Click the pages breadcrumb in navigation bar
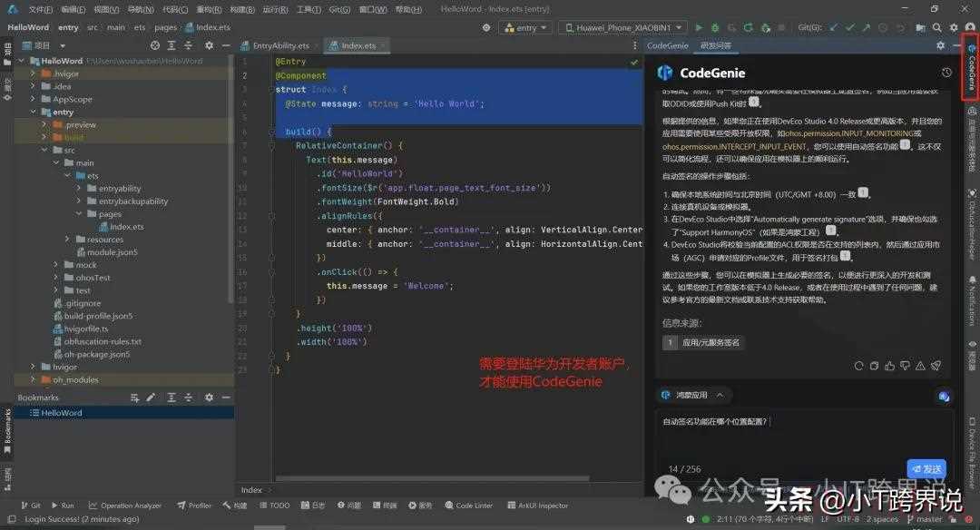Screen dimensions: 980x530 click(166, 27)
